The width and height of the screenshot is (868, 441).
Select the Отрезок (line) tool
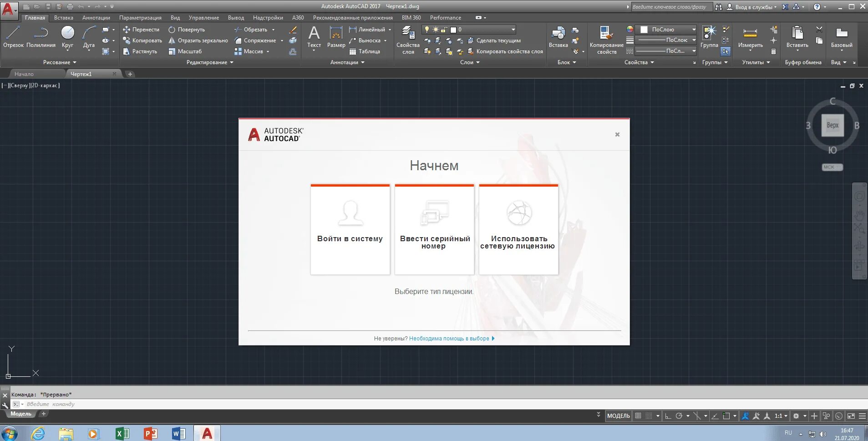[x=13, y=37]
